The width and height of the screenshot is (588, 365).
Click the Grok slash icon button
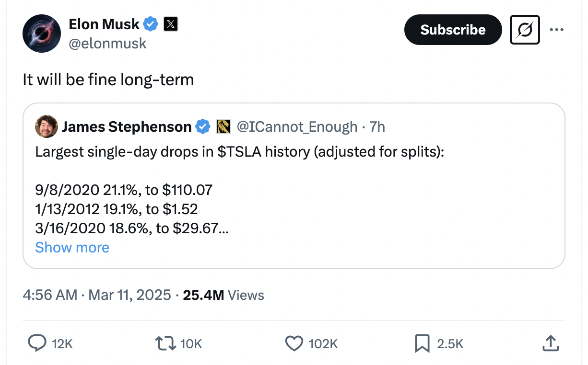[525, 30]
